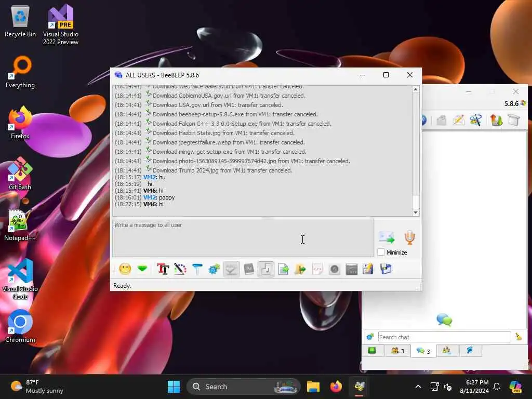Click 'Download beebeep-setup-5.8.6.exe' log line

point(235,114)
